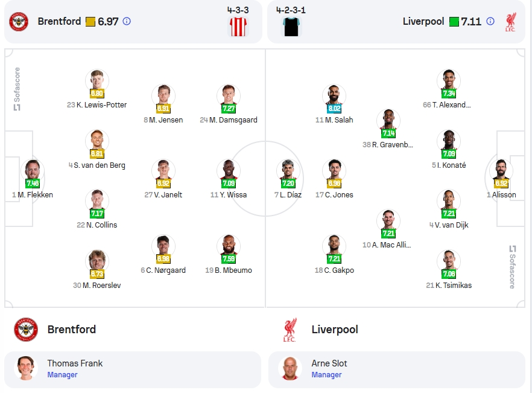532x393 pixels.
Task: Click Salah's 8.02 rating badge
Action: (334, 109)
